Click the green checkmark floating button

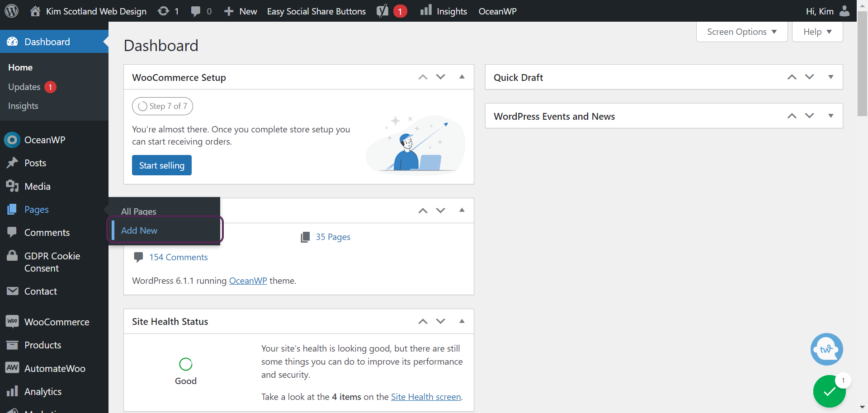[x=830, y=391]
